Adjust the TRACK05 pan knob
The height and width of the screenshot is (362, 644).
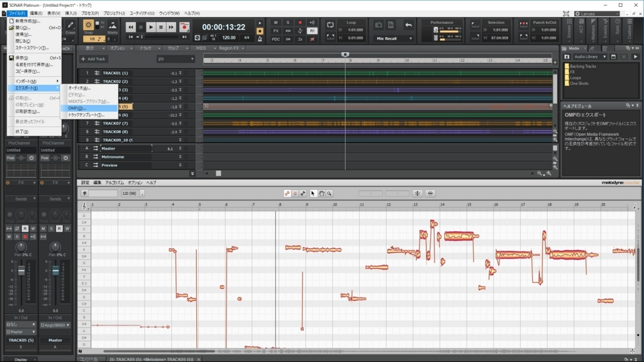[x=21, y=246]
